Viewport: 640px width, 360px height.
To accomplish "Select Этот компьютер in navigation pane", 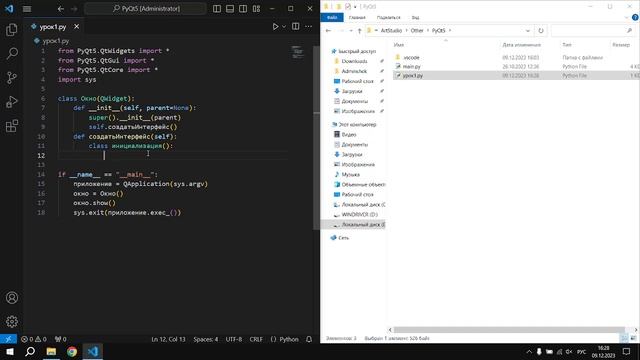I will (x=357, y=124).
